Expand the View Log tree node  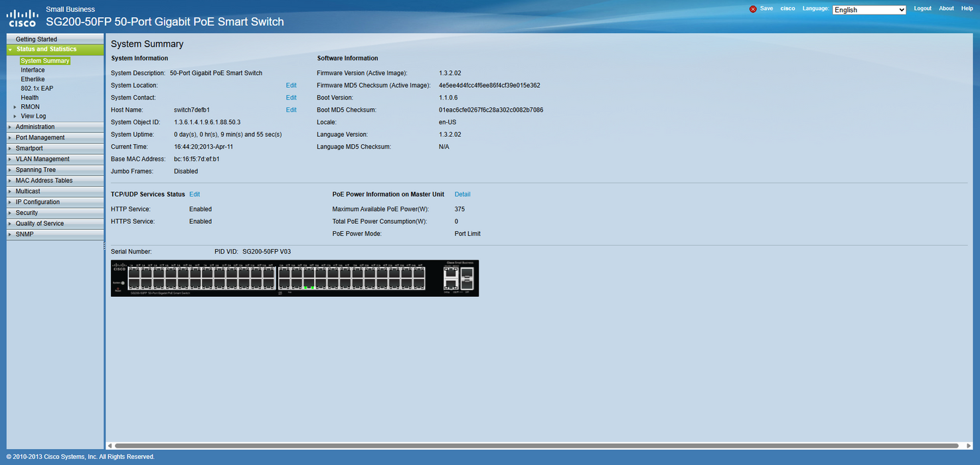click(15, 116)
